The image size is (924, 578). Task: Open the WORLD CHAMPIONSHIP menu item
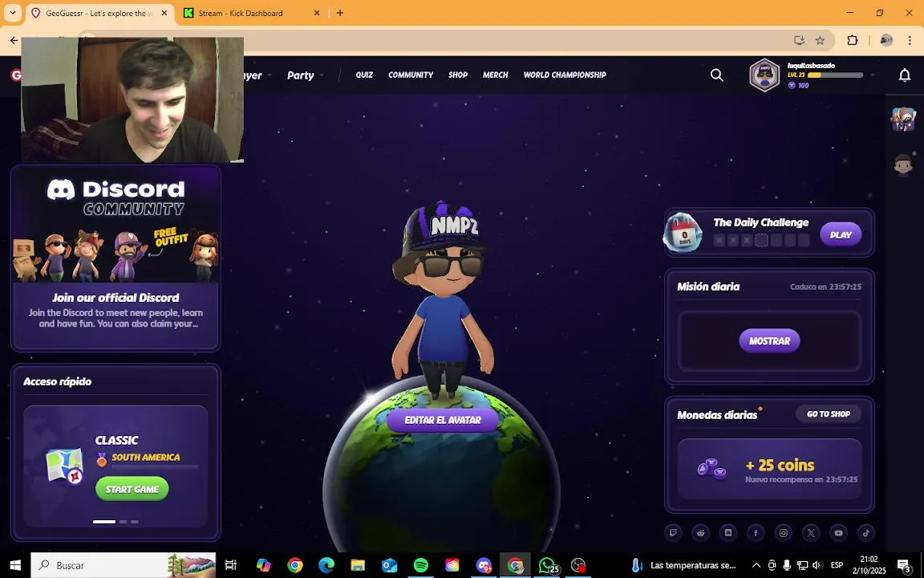(x=565, y=75)
